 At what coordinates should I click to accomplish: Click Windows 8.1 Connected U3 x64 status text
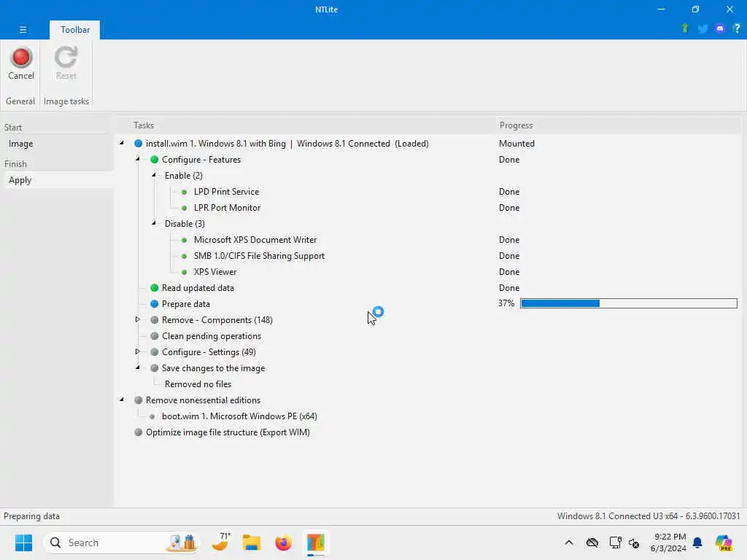tap(649, 516)
